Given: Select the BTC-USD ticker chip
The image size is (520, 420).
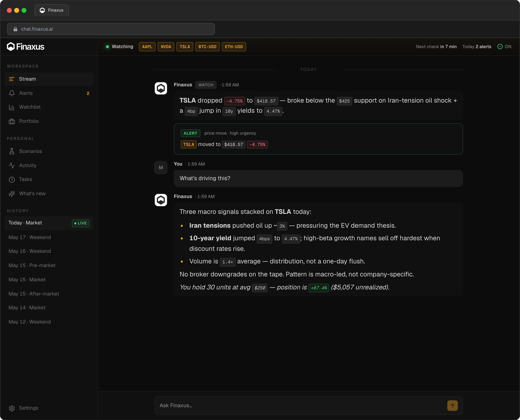Looking at the screenshot, I should point(207,47).
